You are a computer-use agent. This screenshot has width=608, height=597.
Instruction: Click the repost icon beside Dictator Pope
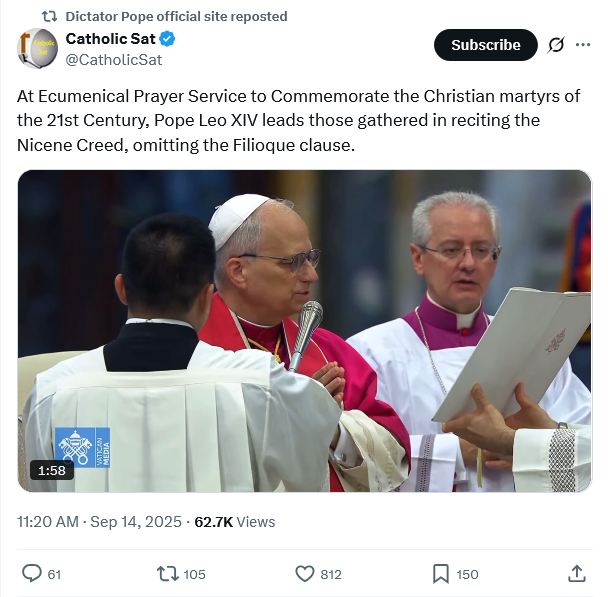49,16
